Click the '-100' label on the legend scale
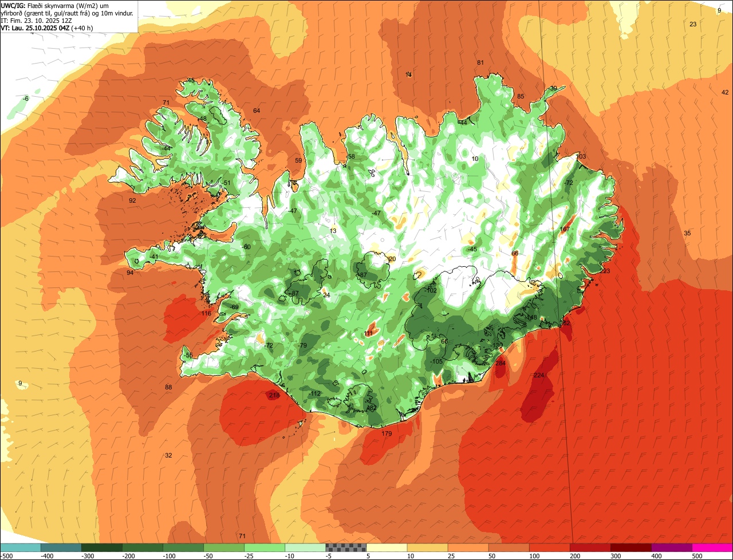The width and height of the screenshot is (733, 560). tap(169, 555)
